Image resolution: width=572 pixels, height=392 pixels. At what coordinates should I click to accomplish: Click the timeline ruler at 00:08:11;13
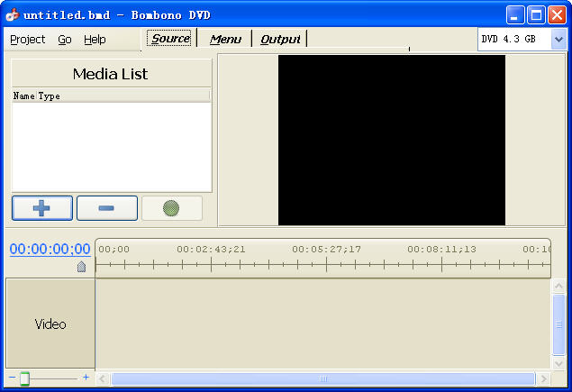[441, 250]
